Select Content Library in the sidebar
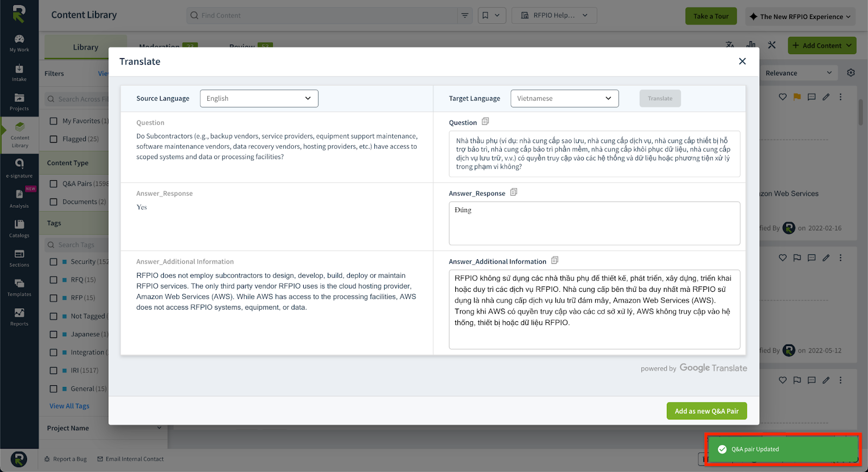868x472 pixels. (x=20, y=135)
